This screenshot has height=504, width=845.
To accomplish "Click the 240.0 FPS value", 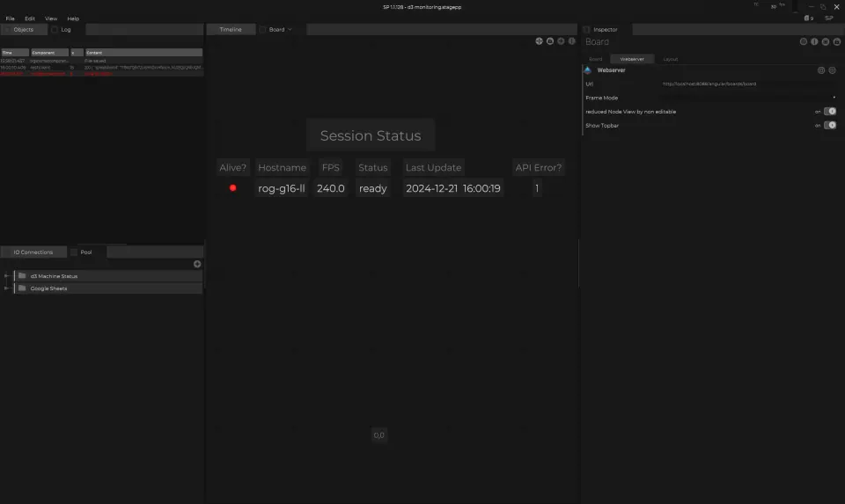I will click(331, 188).
